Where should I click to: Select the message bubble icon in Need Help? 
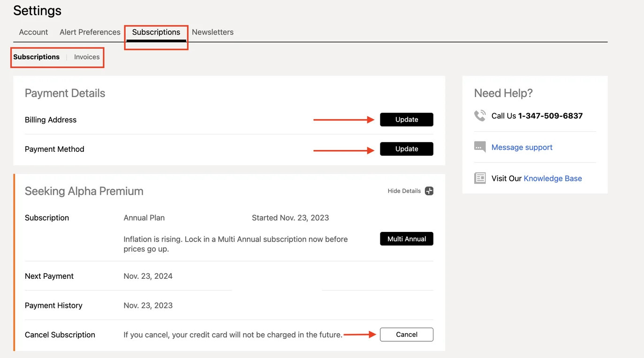pyautogui.click(x=480, y=147)
